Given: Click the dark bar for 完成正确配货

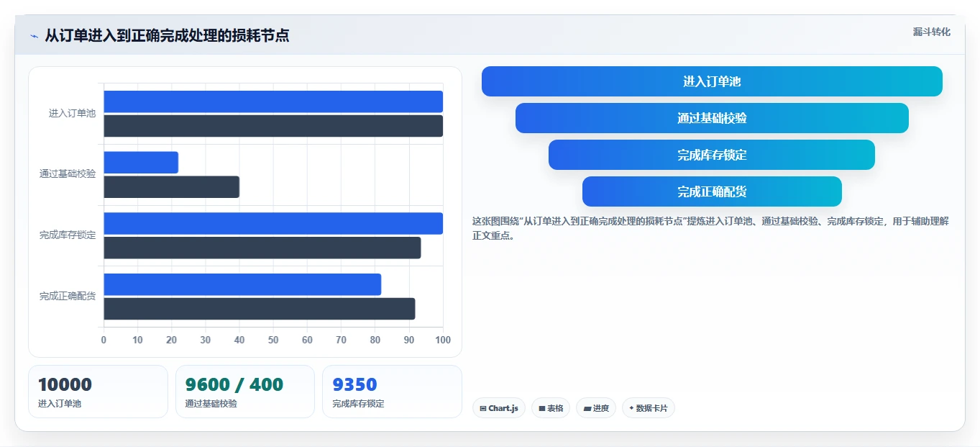Looking at the screenshot, I should [260, 309].
